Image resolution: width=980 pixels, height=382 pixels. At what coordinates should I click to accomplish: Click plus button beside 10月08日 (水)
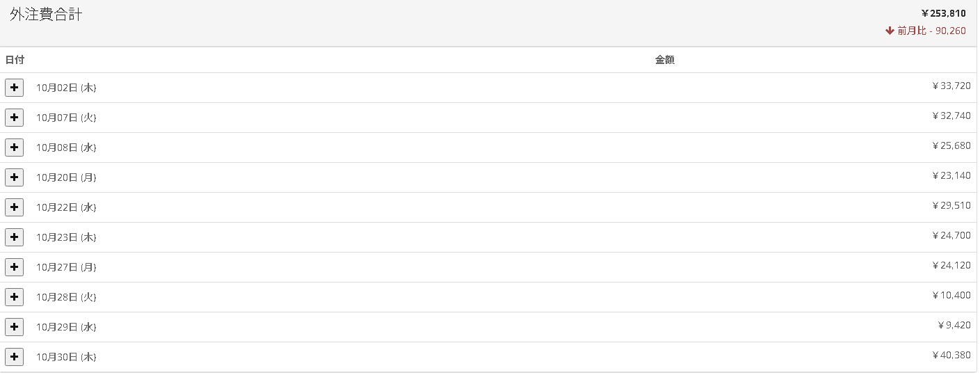coord(14,148)
